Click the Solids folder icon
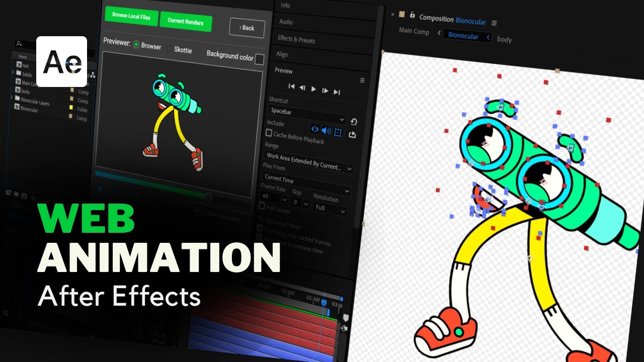 tap(19, 73)
